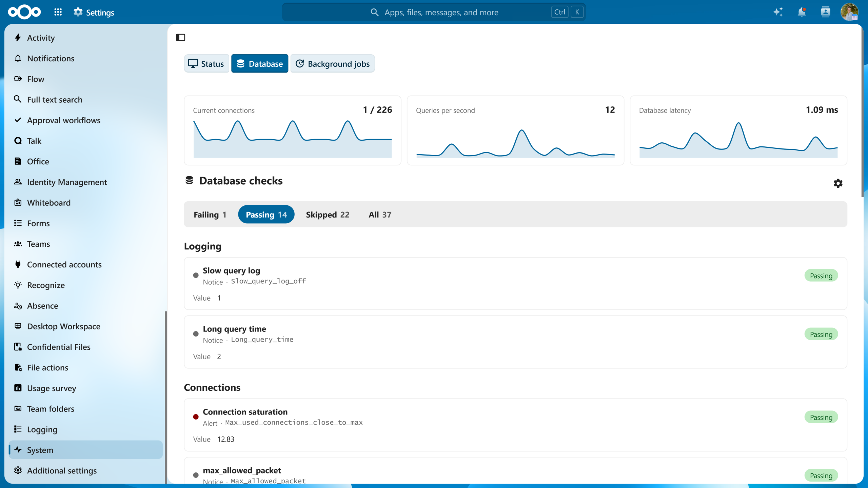868x488 pixels.
Task: Click the Nextcloud logo
Action: (24, 12)
